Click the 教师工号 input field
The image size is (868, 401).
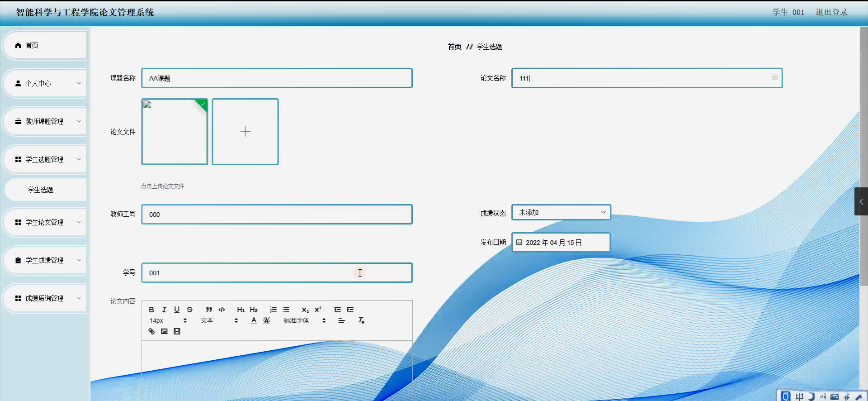277,214
